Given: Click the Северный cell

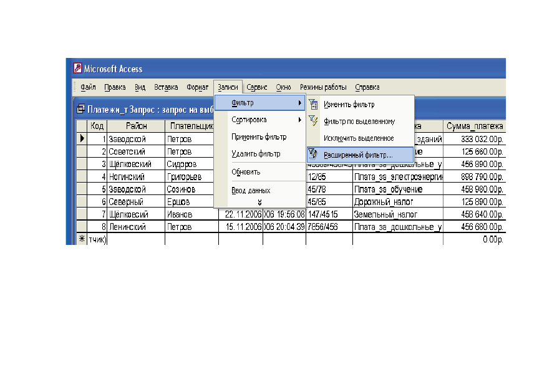Looking at the screenshot, I should click(136, 202).
